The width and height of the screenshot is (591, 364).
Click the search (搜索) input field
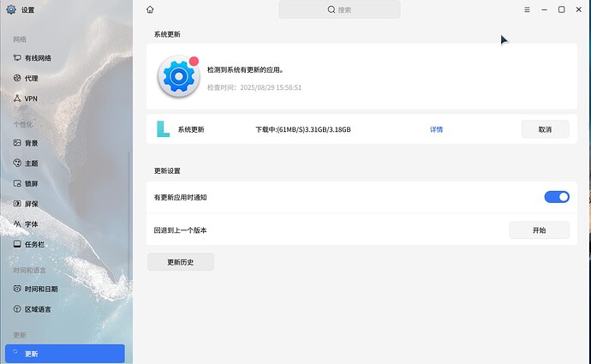pos(339,9)
